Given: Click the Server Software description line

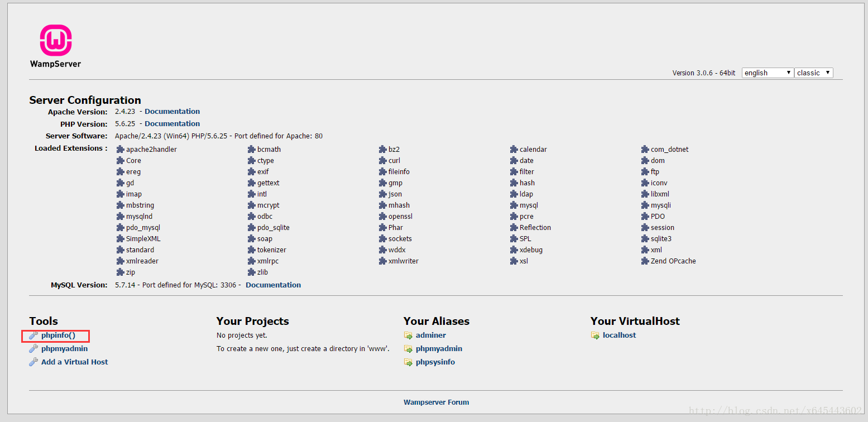Looking at the screenshot, I should pos(219,136).
